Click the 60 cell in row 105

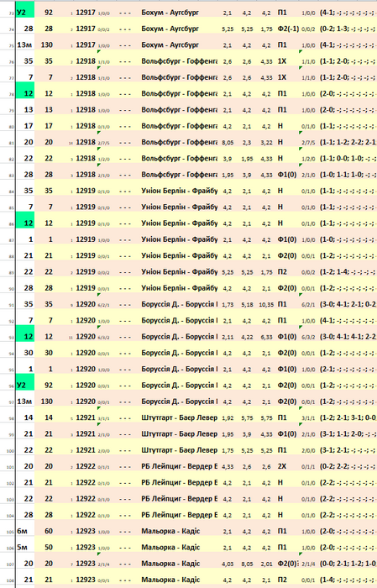point(47,531)
